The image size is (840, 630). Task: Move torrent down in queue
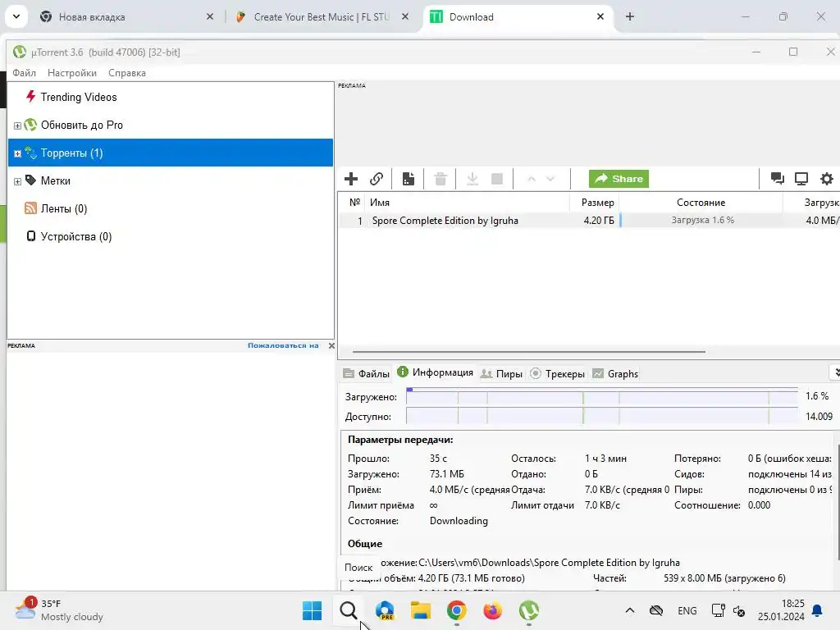(550, 179)
